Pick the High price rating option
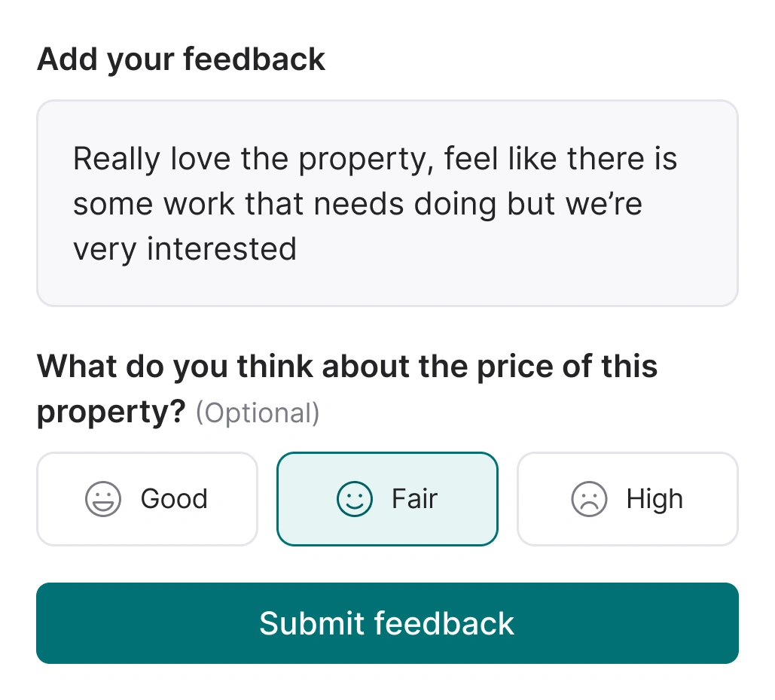Image resolution: width=775 pixels, height=700 pixels. tap(627, 499)
